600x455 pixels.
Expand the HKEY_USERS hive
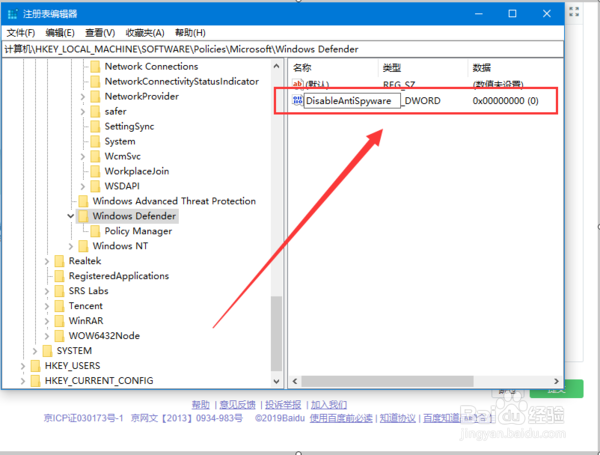click(23, 366)
